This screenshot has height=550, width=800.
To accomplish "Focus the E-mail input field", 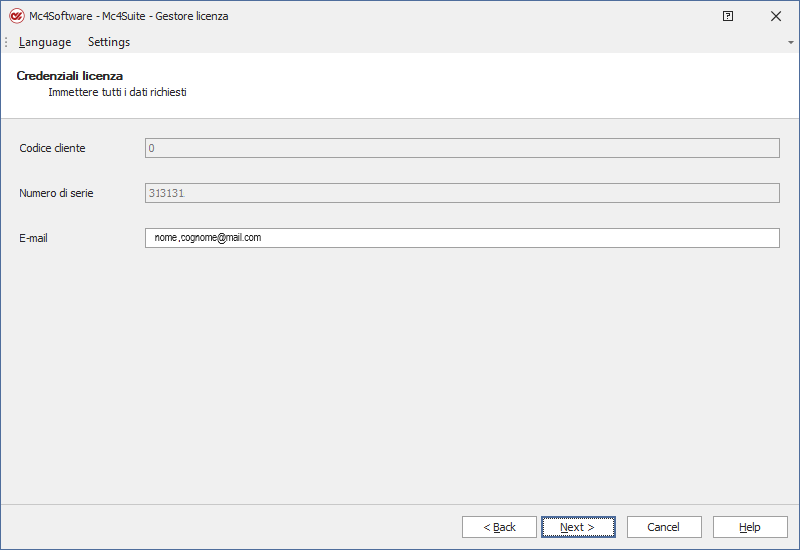I will click(462, 238).
